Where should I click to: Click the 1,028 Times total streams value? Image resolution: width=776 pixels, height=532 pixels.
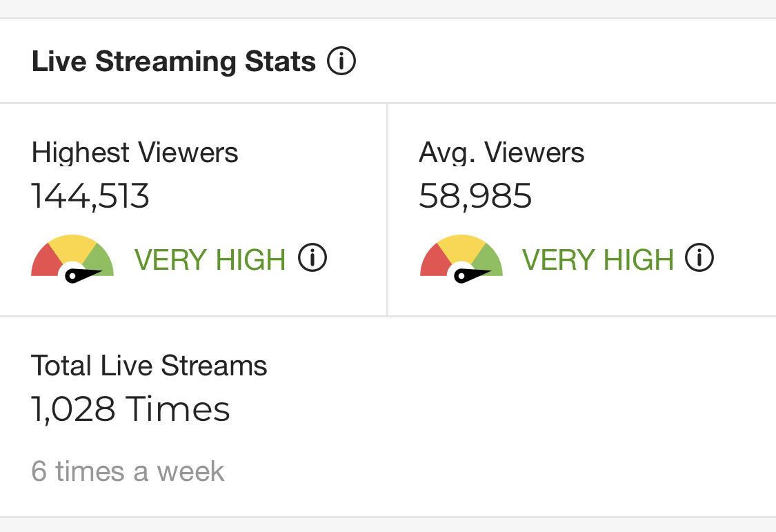click(130, 409)
